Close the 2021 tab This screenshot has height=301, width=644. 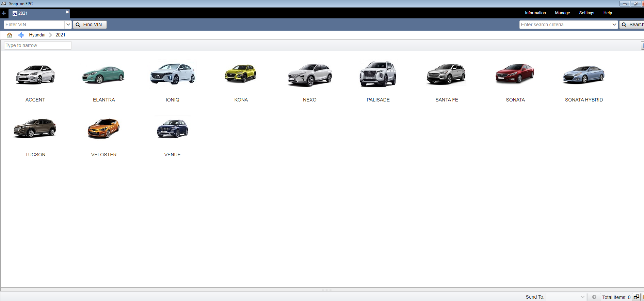67,12
